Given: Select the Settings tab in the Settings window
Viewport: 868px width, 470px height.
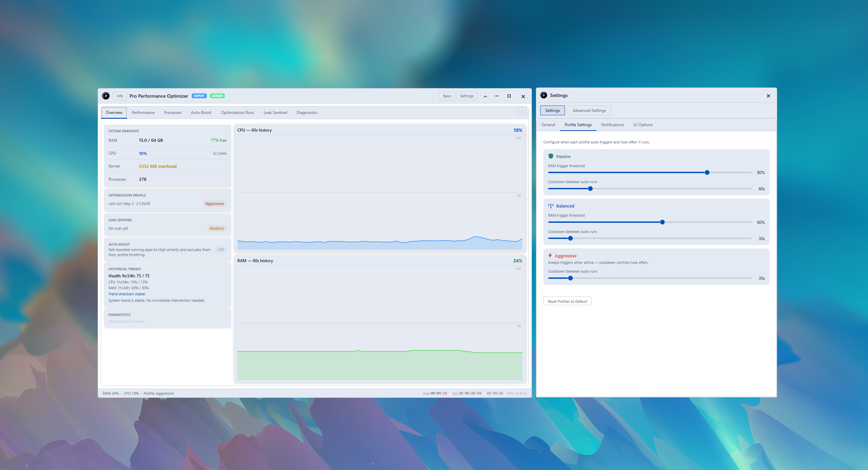Looking at the screenshot, I should 553,111.
